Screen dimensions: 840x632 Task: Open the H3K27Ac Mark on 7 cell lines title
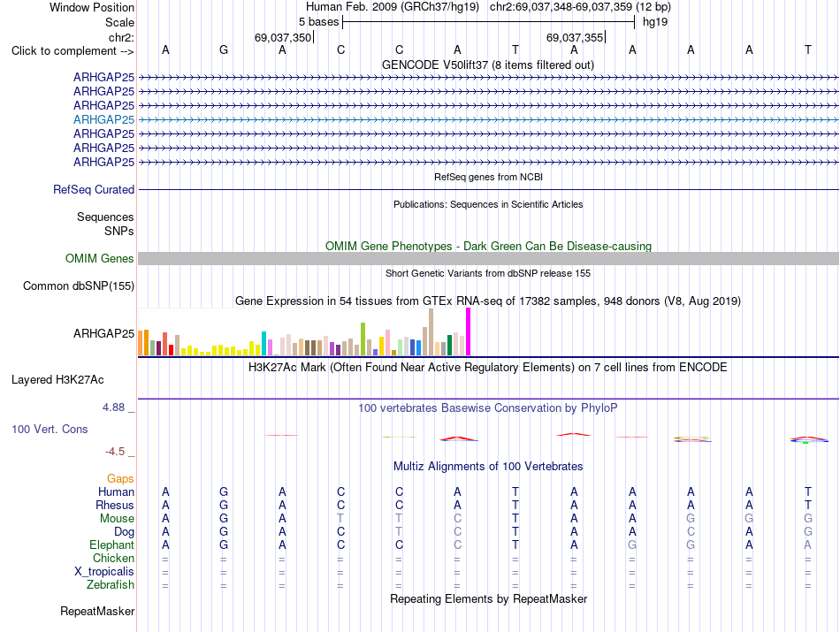[x=488, y=368]
